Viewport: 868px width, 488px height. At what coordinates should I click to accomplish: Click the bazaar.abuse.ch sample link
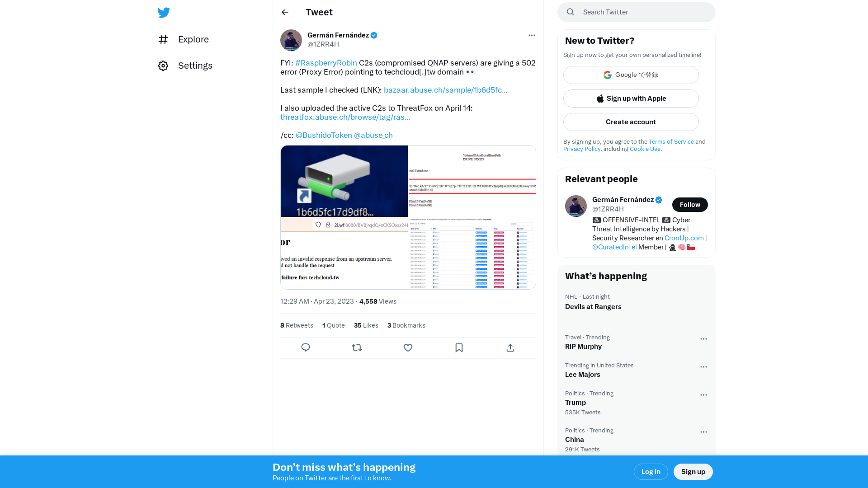pos(445,89)
